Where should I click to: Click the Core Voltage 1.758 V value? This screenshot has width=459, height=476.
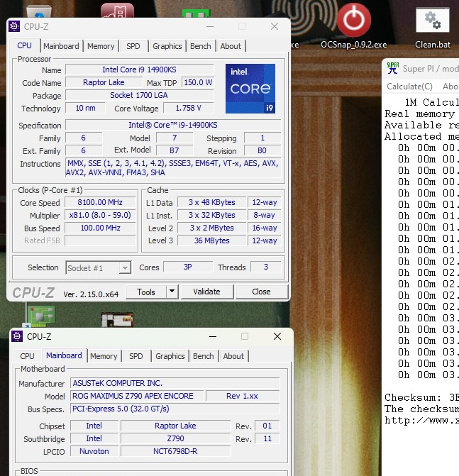click(x=188, y=108)
